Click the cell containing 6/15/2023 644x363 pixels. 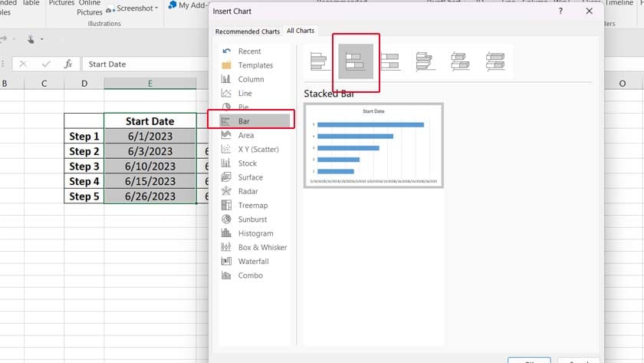pyautogui.click(x=150, y=181)
